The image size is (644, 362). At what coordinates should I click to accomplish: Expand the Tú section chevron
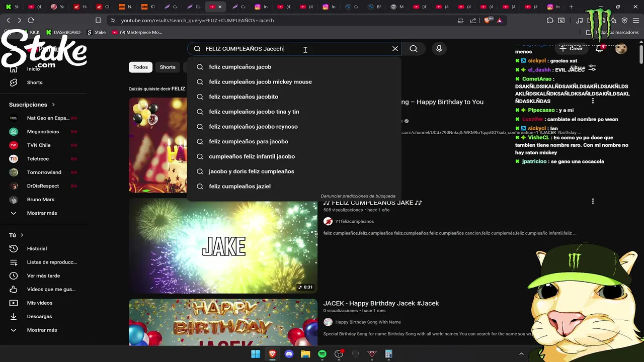click(x=22, y=235)
